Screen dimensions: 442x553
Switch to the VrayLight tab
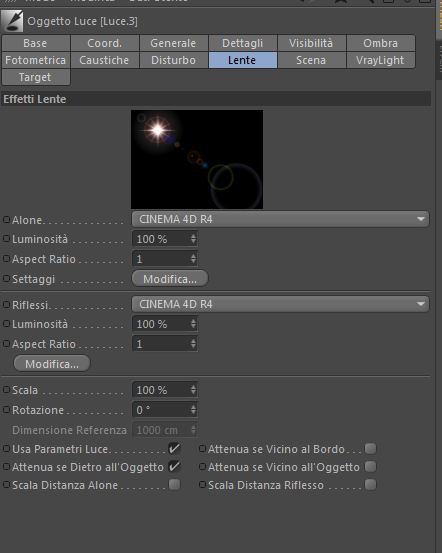(381, 60)
